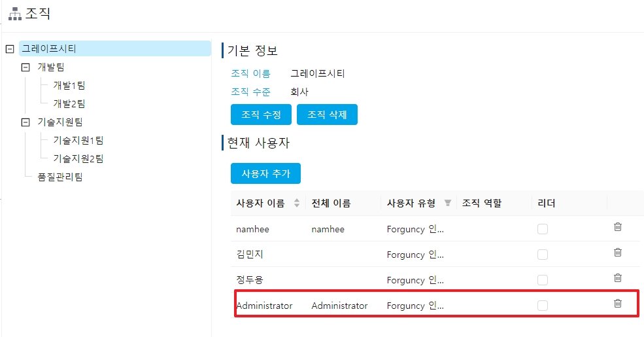The width and height of the screenshot is (644, 337).
Task: Sort by the 사용자 이름 sort arrows
Action: [x=297, y=203]
